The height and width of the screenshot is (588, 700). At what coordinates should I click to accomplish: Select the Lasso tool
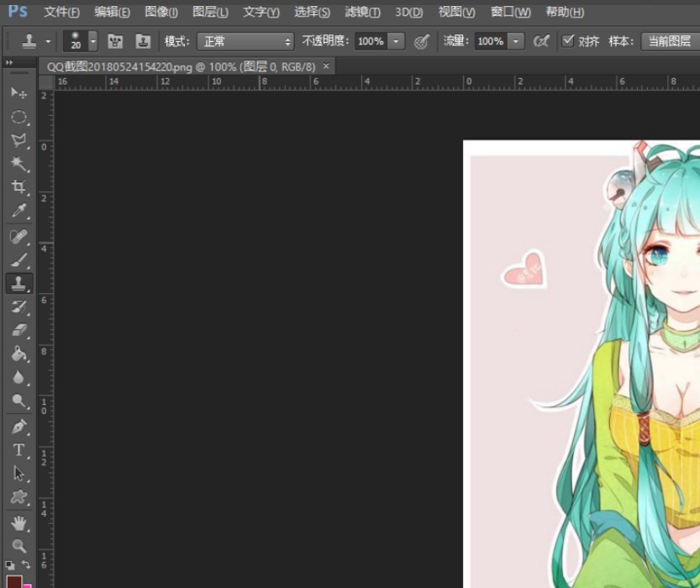(x=18, y=140)
